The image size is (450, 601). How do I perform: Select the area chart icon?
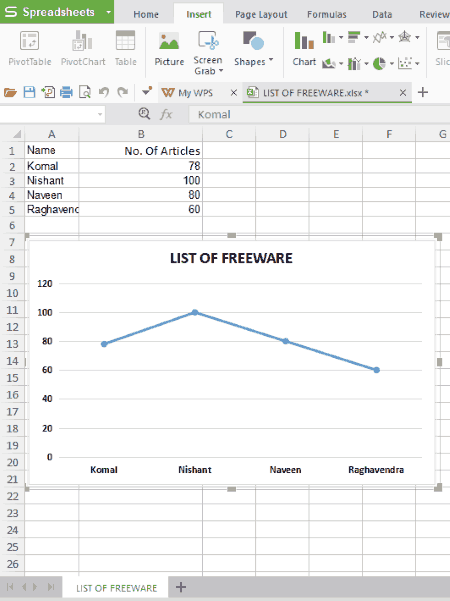pos(328,63)
